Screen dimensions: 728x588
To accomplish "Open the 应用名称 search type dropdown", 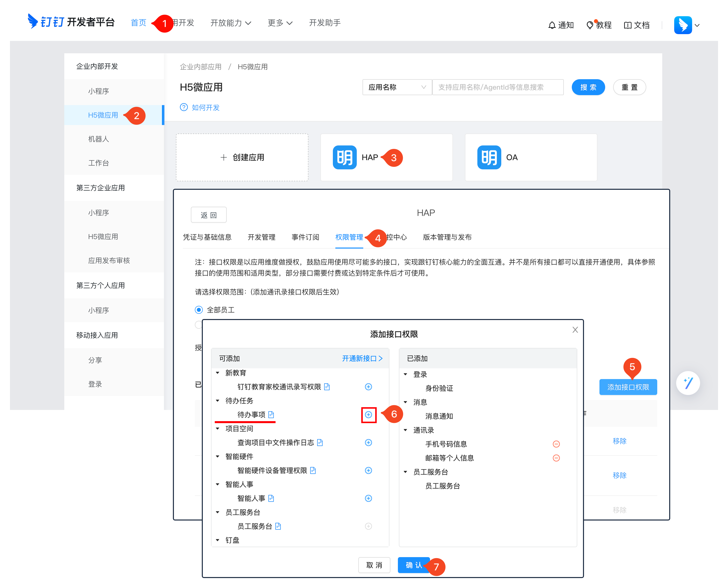I will (397, 87).
